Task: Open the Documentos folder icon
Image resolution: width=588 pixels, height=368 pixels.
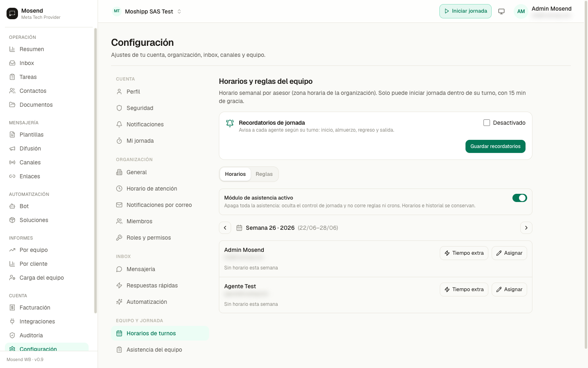Action: click(12, 105)
